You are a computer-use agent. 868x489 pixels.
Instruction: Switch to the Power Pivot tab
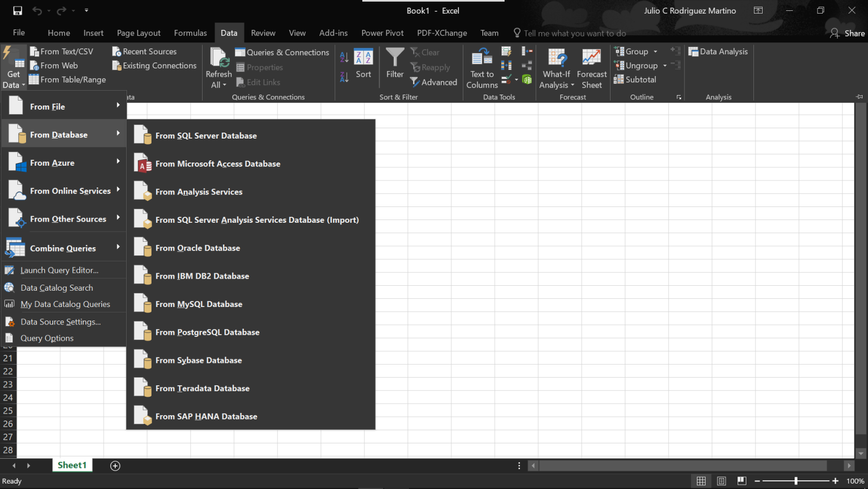382,33
